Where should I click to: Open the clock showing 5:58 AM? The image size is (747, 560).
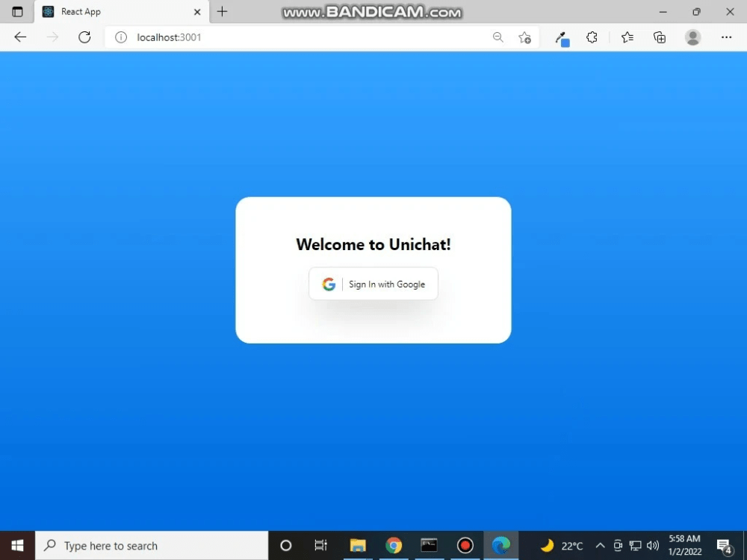pyautogui.click(x=684, y=545)
